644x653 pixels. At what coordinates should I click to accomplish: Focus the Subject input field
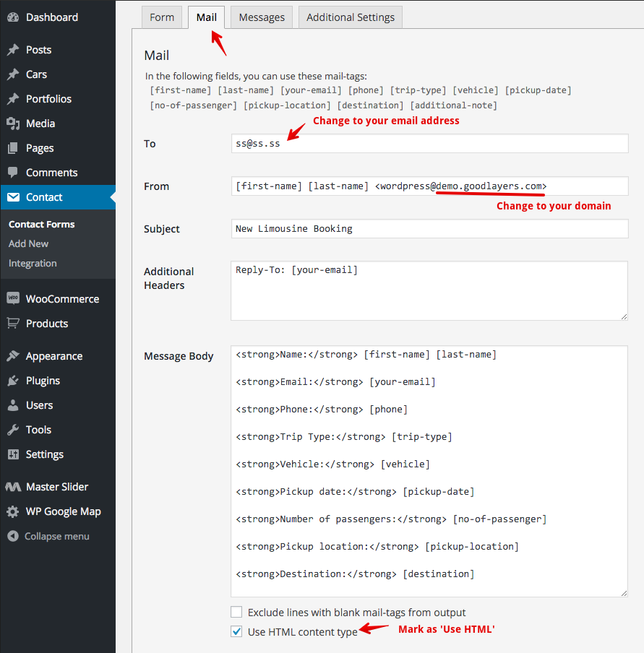[x=430, y=229]
